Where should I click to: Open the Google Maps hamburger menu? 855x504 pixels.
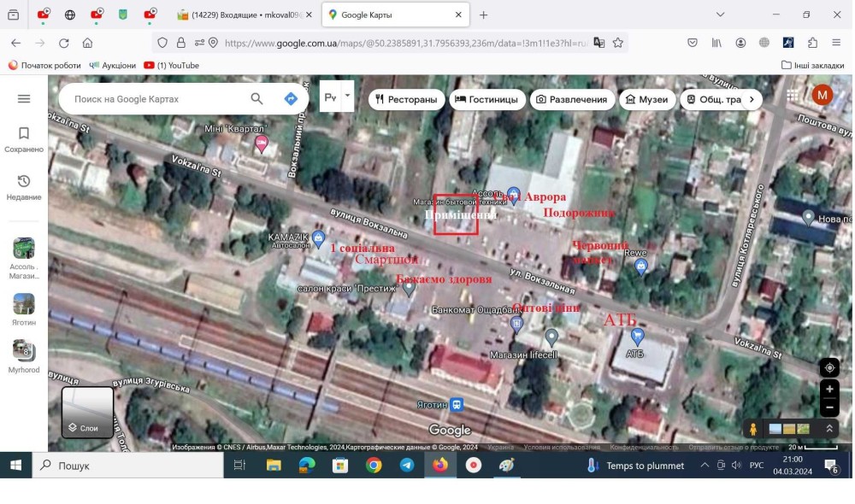coord(24,99)
